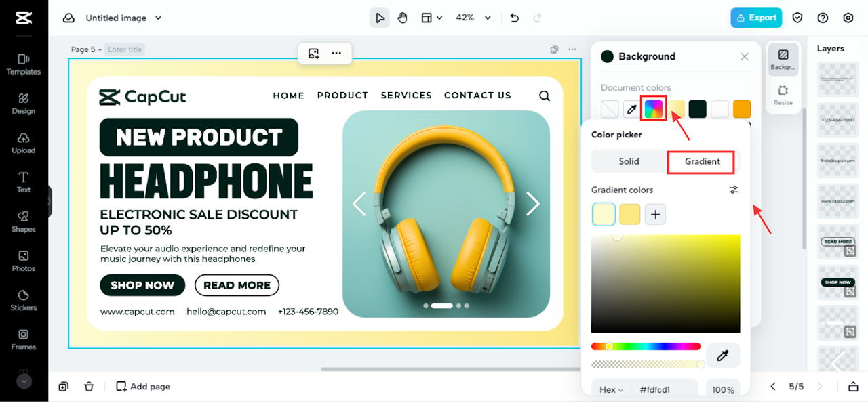This screenshot has width=868, height=403.
Task: Open the Upload sidebar panel
Action: click(24, 143)
